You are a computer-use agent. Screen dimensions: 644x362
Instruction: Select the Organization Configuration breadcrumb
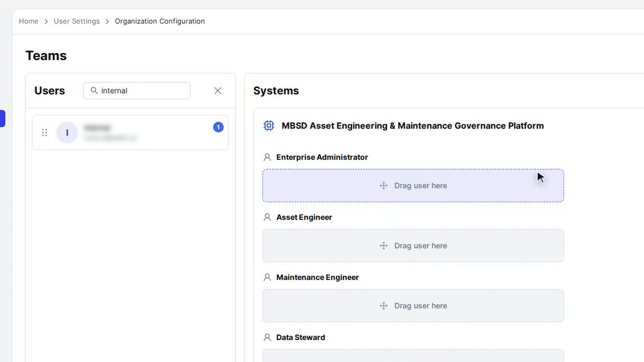point(160,21)
